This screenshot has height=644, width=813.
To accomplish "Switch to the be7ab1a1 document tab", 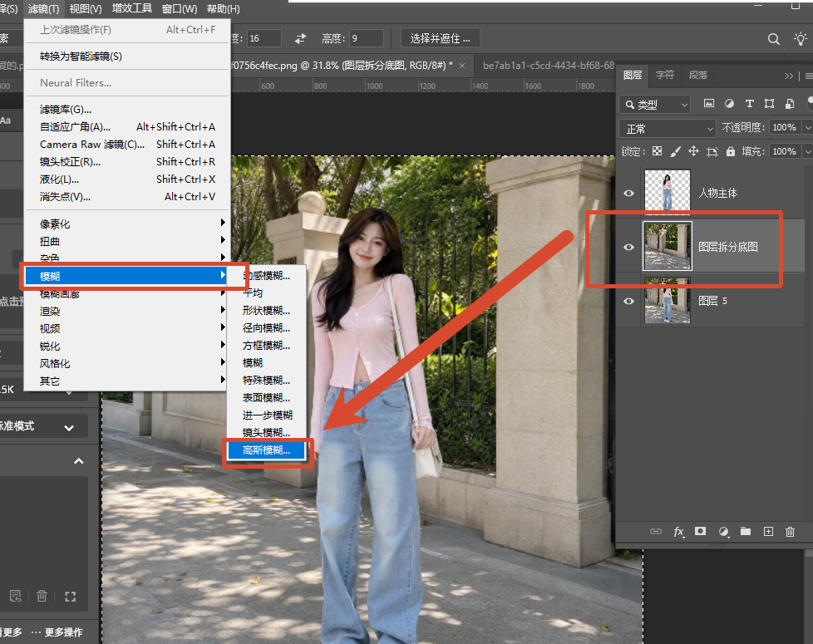I will 548,66.
